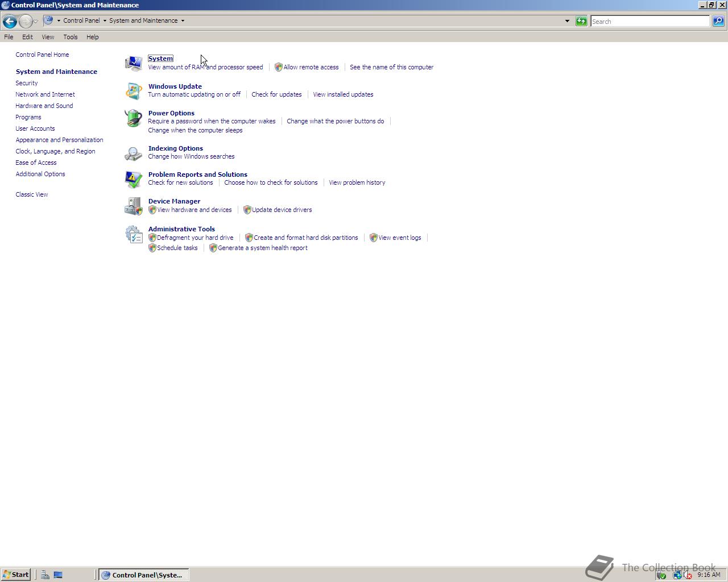
Task: Select Network and Internet in the sidebar
Action: point(45,94)
